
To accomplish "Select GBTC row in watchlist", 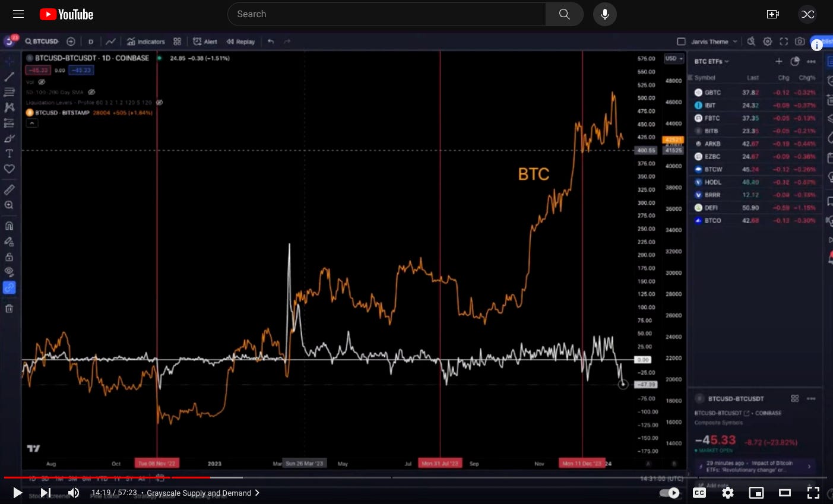I will [x=755, y=93].
